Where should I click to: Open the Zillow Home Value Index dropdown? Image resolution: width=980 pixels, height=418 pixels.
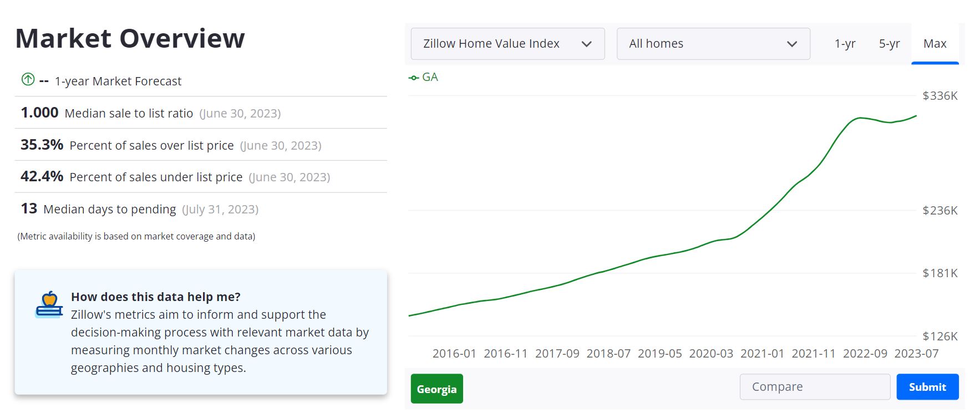[506, 43]
